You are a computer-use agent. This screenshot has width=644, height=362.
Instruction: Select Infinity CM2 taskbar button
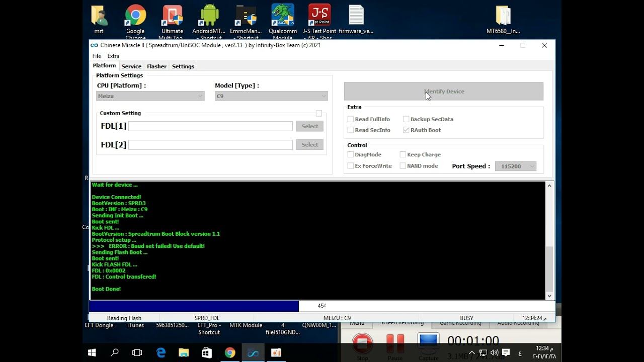tap(253, 353)
